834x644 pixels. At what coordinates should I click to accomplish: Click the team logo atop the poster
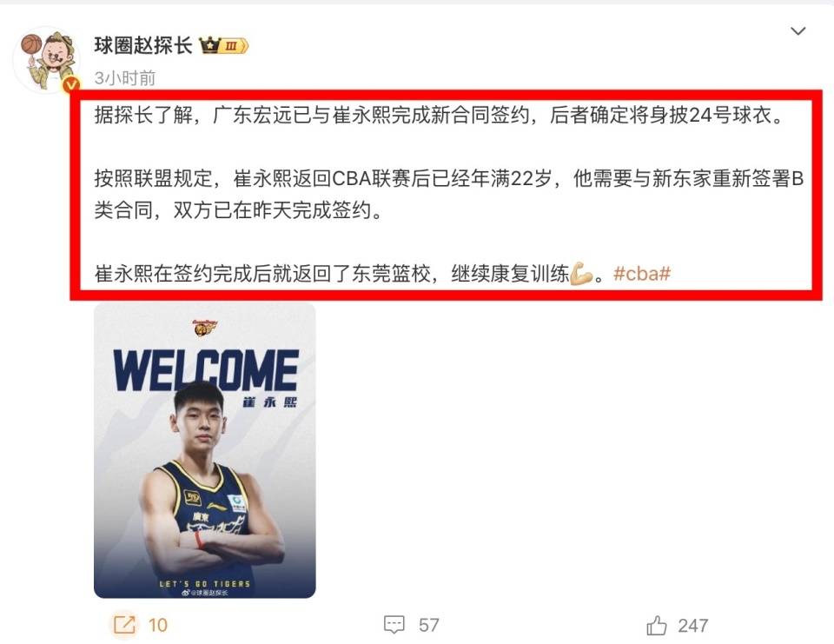[205, 328]
